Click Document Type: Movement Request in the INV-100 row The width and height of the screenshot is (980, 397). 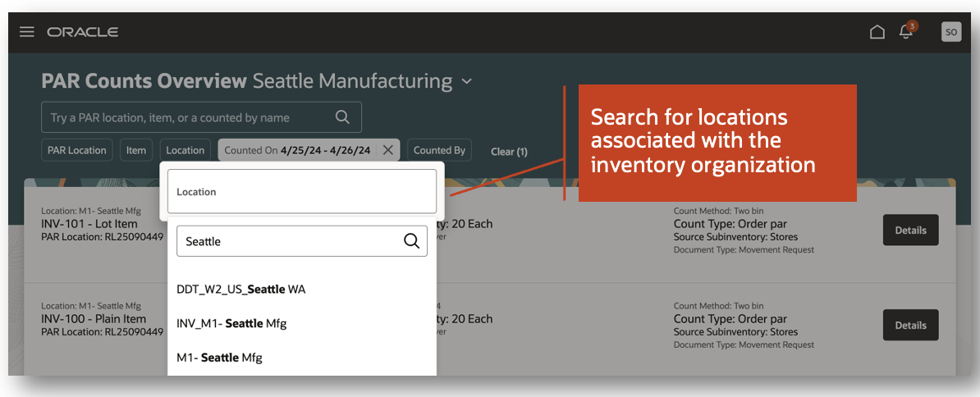pyautogui.click(x=744, y=345)
